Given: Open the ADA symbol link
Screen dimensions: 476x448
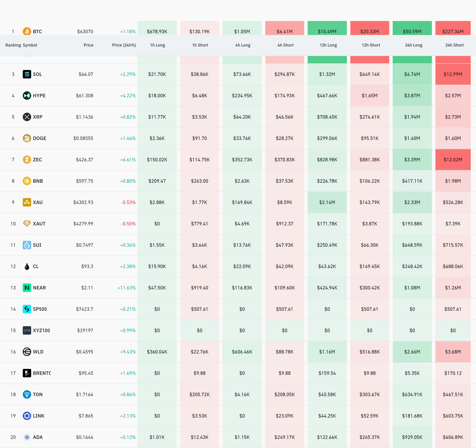Looking at the screenshot, I should coord(38,437).
